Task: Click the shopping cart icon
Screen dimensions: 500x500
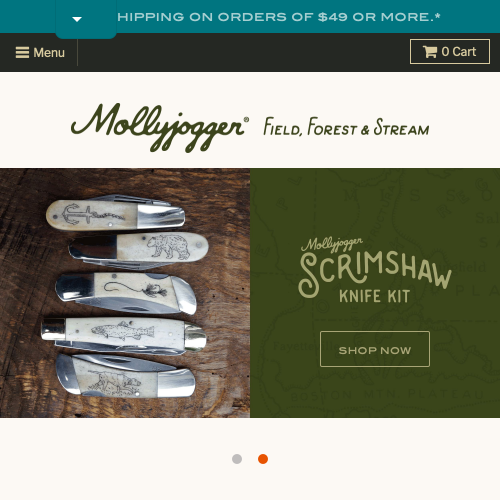Action: pyautogui.click(x=430, y=52)
